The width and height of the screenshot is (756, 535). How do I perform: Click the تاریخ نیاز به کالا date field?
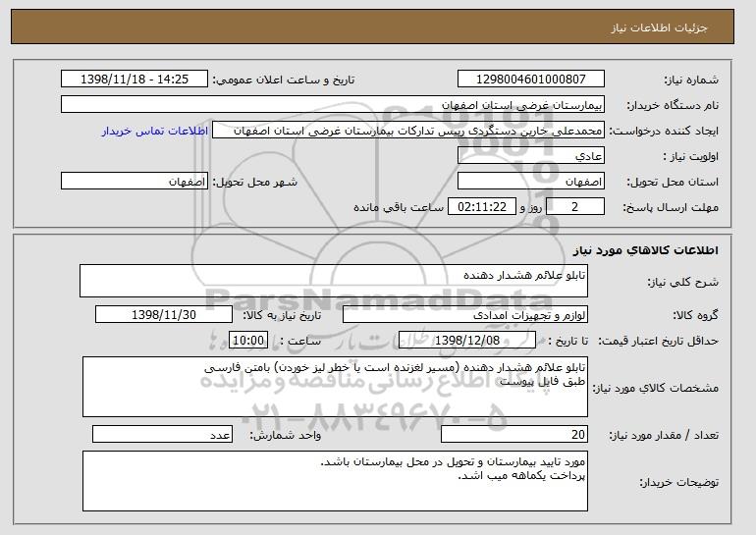(164, 315)
